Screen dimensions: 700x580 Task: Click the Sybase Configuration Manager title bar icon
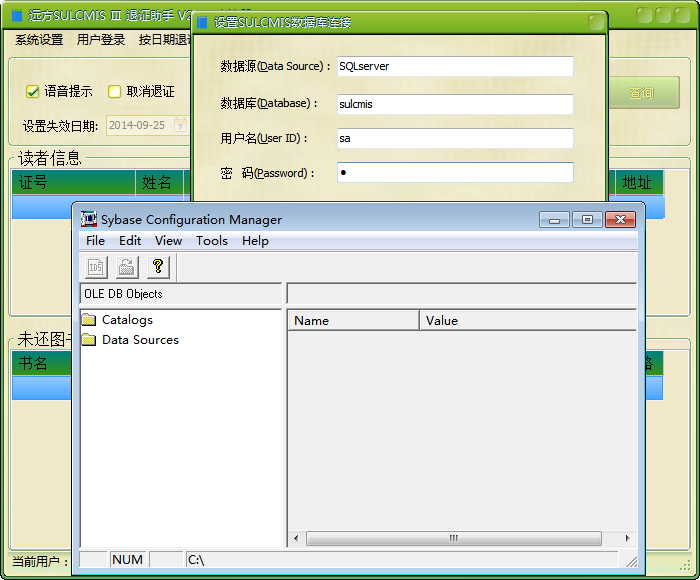click(89, 219)
